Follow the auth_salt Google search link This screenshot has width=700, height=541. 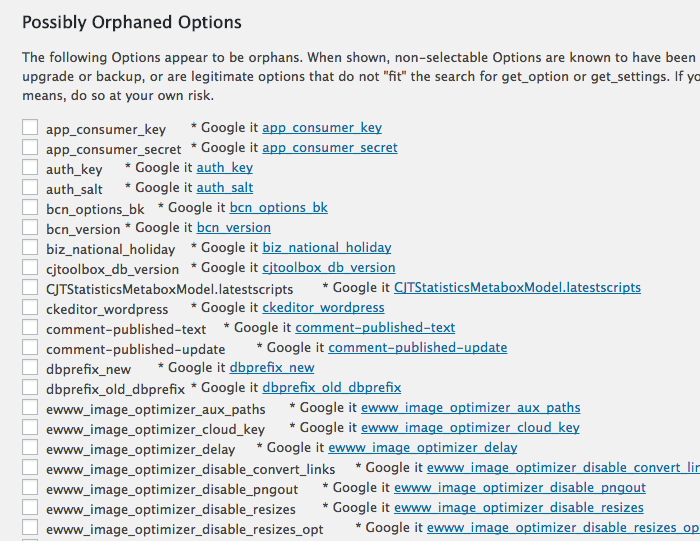[x=225, y=187]
